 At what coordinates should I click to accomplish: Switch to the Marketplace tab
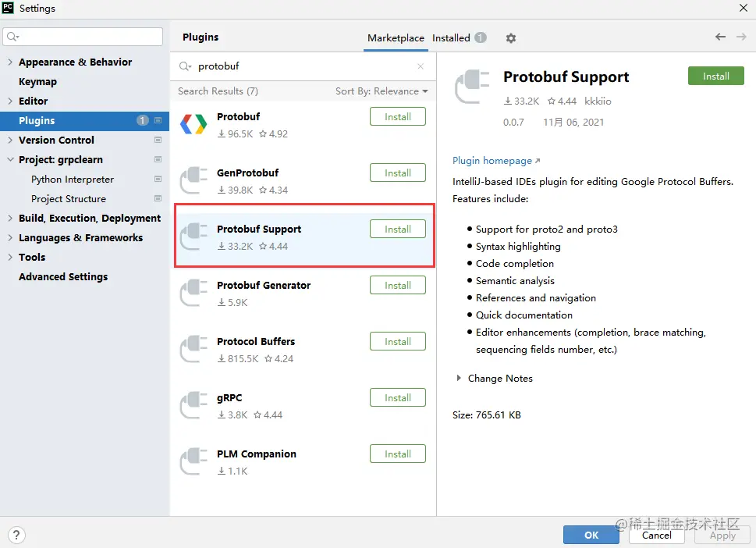coord(396,38)
